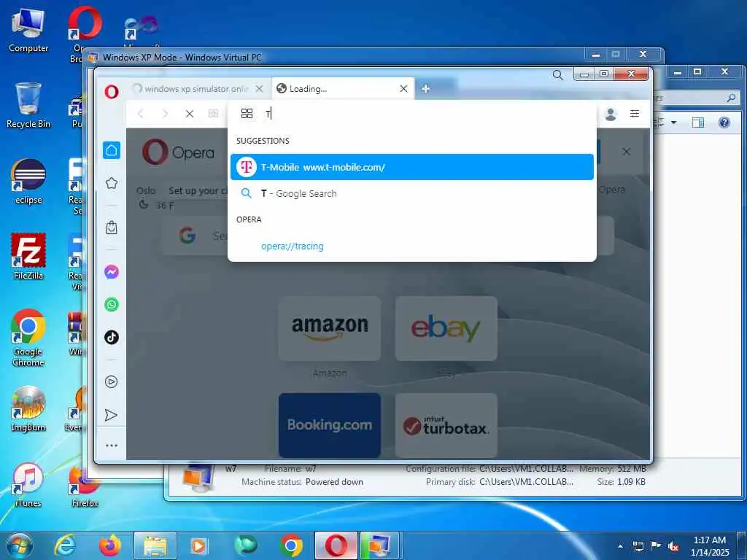Screen dimensions: 747x560
Task: Open the Opera main menu logo
Action: coord(112,91)
